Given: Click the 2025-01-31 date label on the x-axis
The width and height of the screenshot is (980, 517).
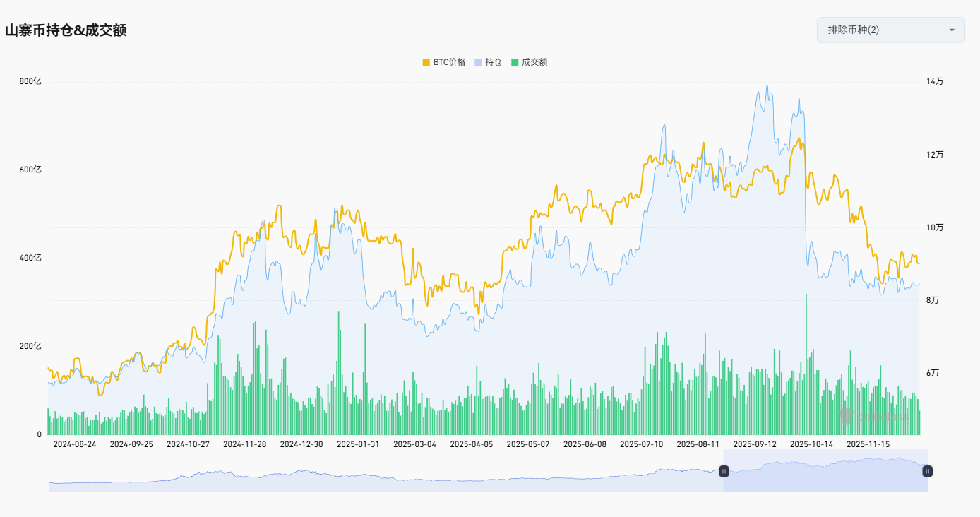Looking at the screenshot, I should (358, 444).
